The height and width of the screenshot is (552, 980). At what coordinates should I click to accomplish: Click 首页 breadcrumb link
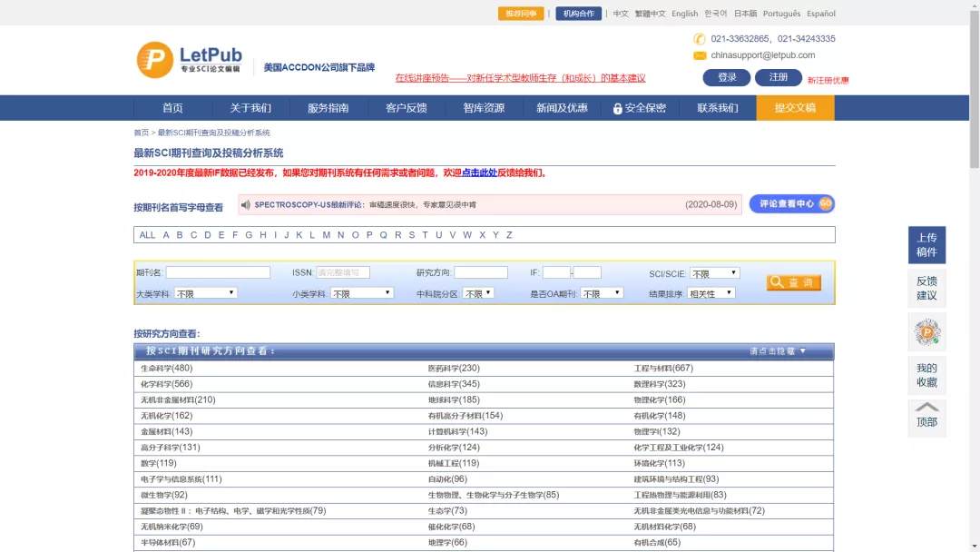(x=142, y=133)
